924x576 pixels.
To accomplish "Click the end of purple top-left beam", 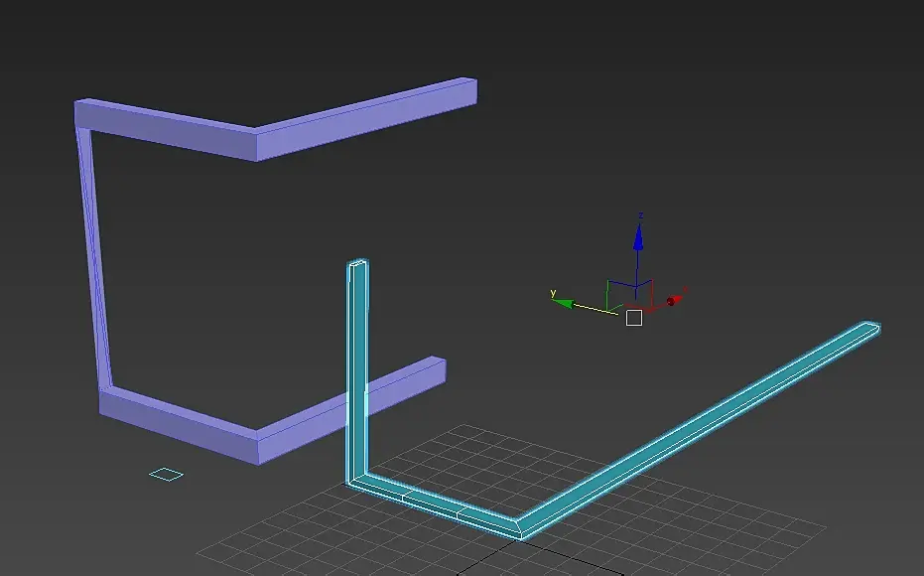I will pyautogui.click(x=82, y=113).
